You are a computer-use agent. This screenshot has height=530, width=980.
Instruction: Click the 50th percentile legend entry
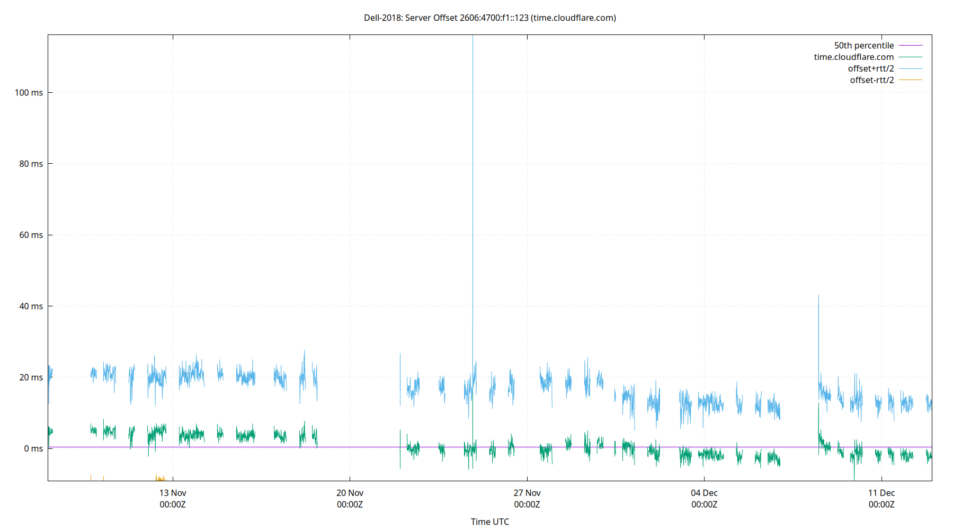click(864, 45)
